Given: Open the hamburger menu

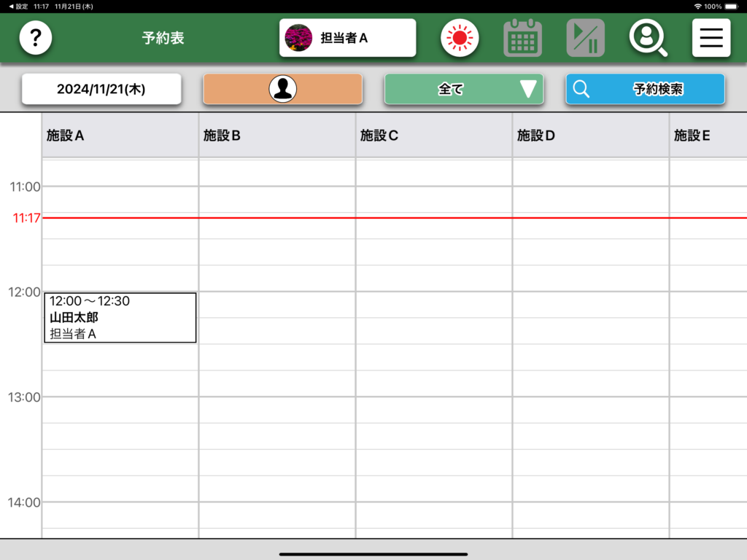Looking at the screenshot, I should point(711,38).
